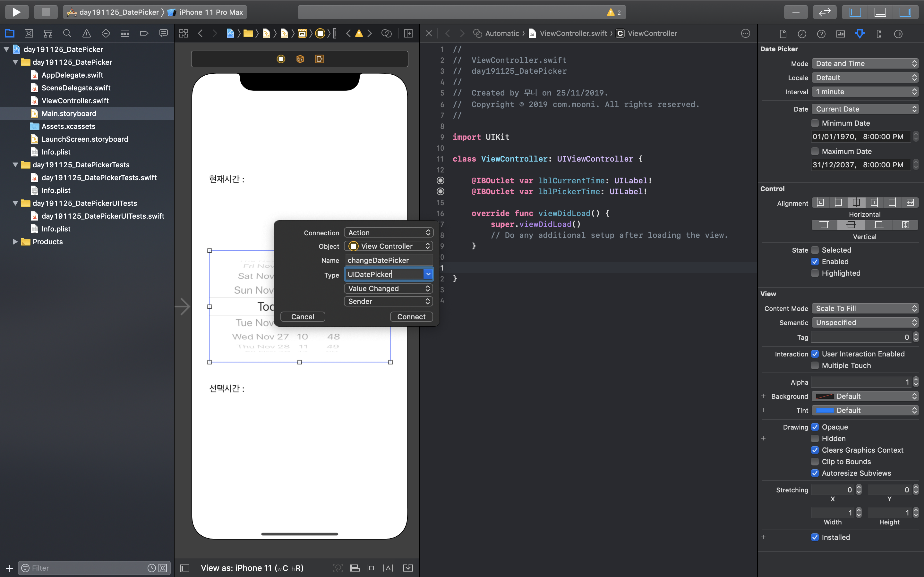Open the Value Changed event dropdown
This screenshot has height=577, width=924.
(x=388, y=288)
